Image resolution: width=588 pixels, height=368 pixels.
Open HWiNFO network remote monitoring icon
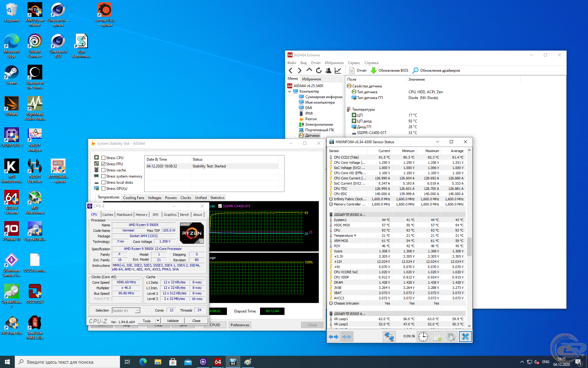point(389,337)
